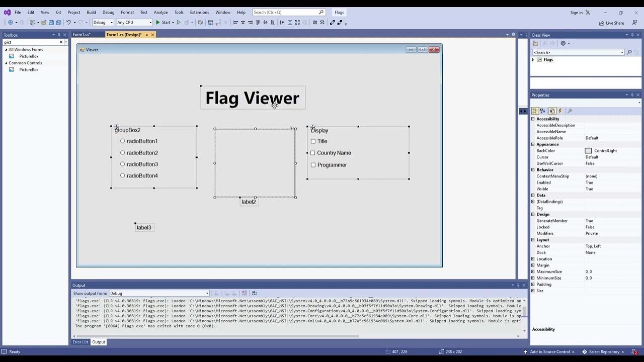This screenshot has width=644, height=362.
Task: Click the Output horizontal scrollbar
Action: coord(216,336)
